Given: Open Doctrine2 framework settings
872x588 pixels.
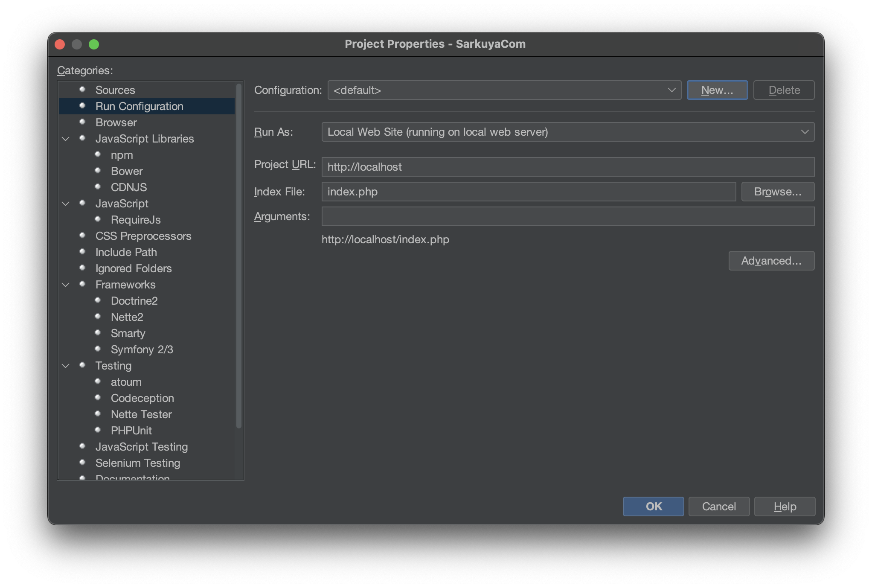Looking at the screenshot, I should (x=134, y=301).
